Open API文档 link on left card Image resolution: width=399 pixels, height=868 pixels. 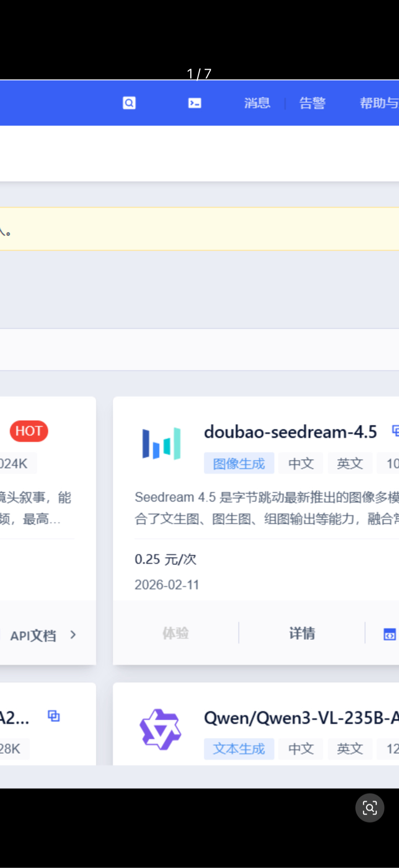33,636
